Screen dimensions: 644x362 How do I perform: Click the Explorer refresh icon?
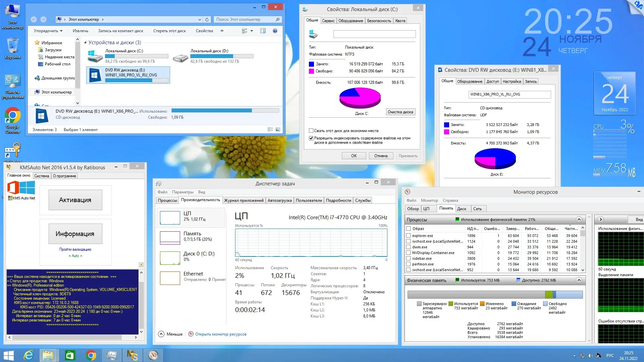(207, 19)
